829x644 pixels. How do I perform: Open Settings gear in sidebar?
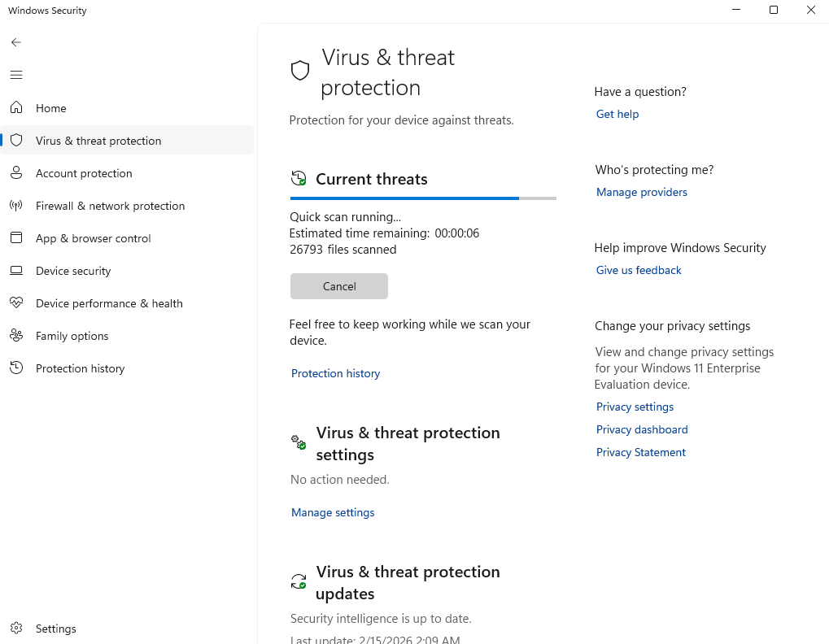click(16, 629)
